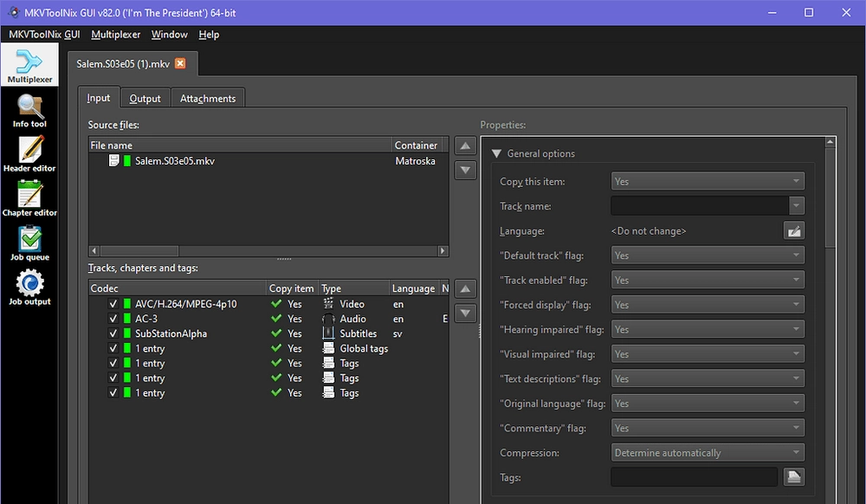Open the Multiplexer menu
Screen dimensions: 866x504
pos(115,35)
